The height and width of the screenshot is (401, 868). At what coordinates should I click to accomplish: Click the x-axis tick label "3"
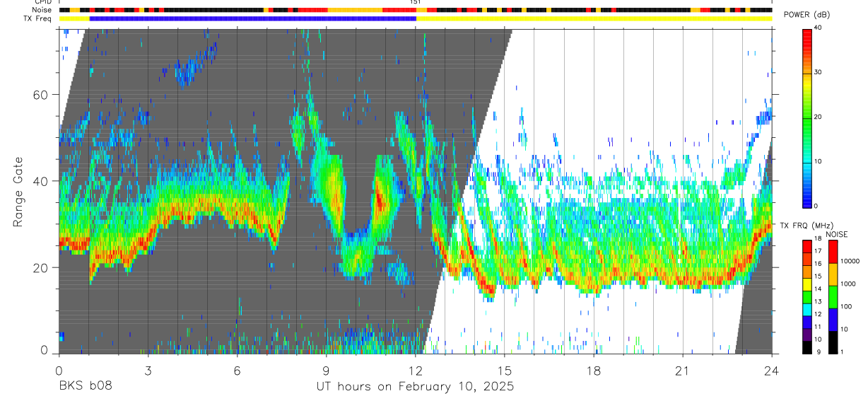click(x=148, y=370)
